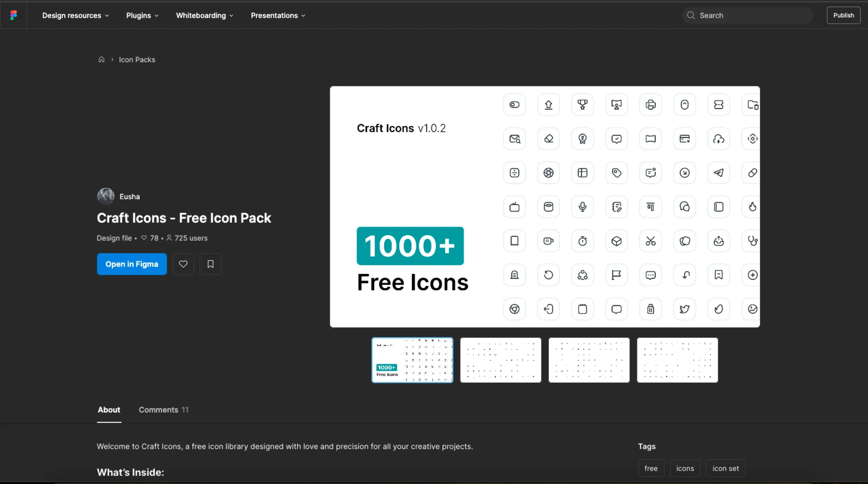Click the eraser icon in the preview
Viewport: 868px width, 484px height.
548,139
